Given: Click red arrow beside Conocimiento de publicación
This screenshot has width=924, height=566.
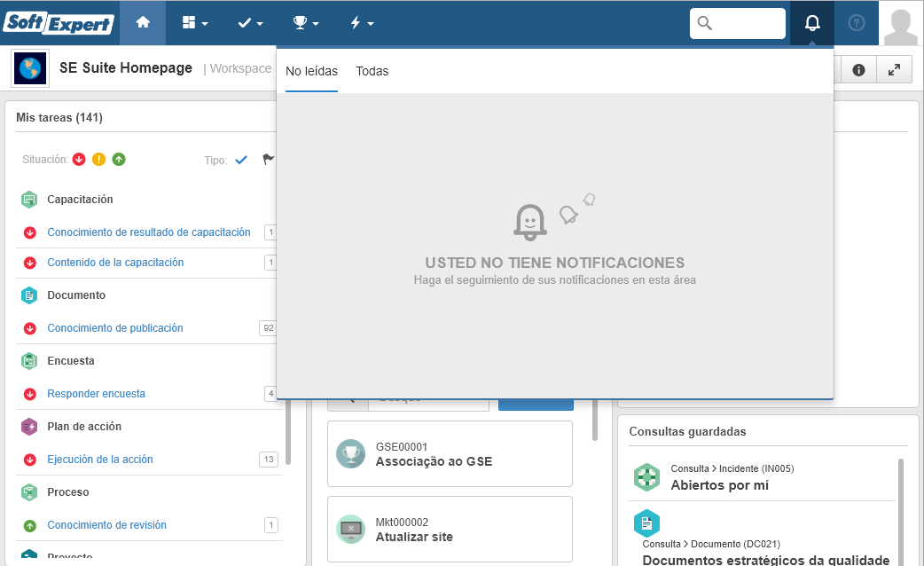Looking at the screenshot, I should (29, 328).
